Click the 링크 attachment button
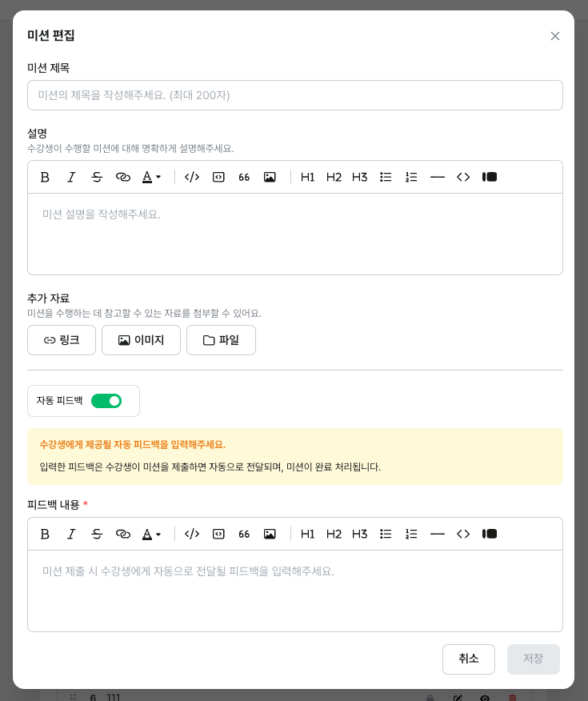 [x=62, y=340]
